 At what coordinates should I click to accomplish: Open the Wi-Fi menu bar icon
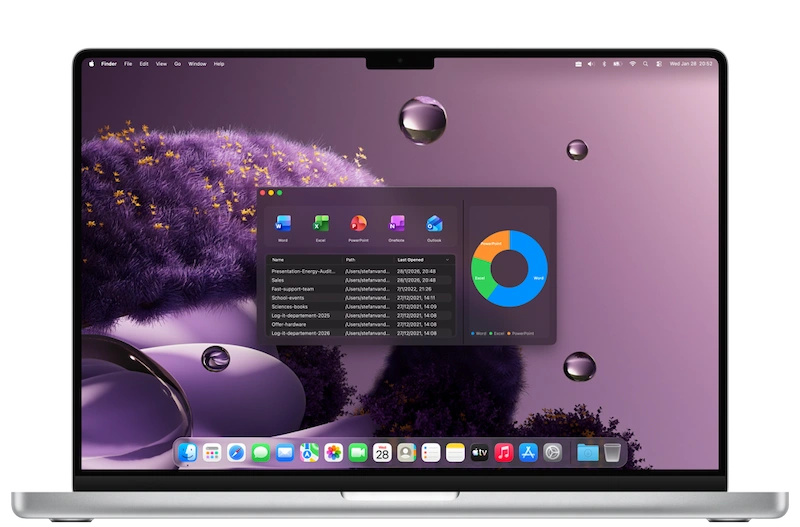[633, 64]
